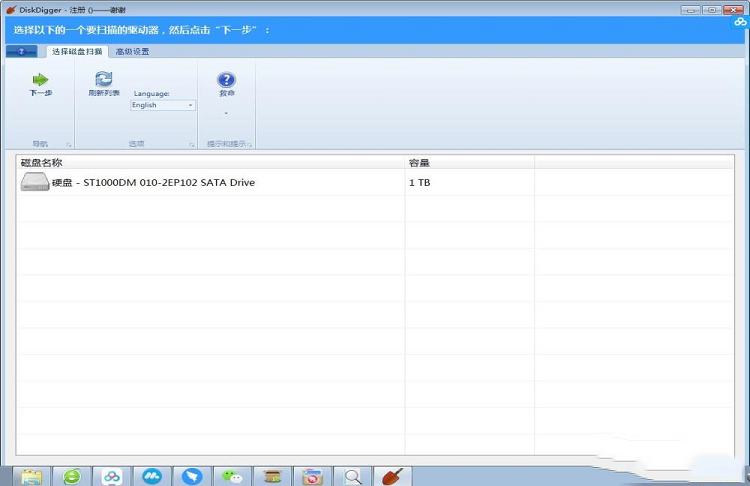
Task: Open WeChat from the taskbar
Action: pyautogui.click(x=232, y=476)
